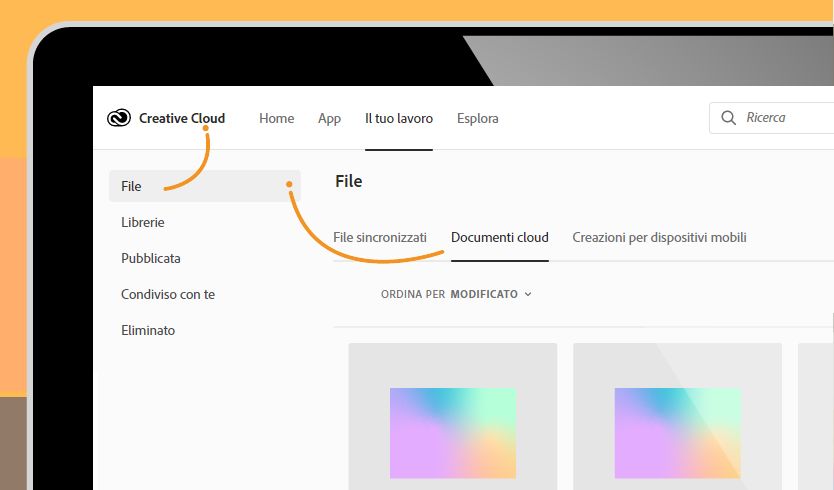The image size is (834, 490).
Task: Click into the Ricerca search field
Action: [772, 118]
